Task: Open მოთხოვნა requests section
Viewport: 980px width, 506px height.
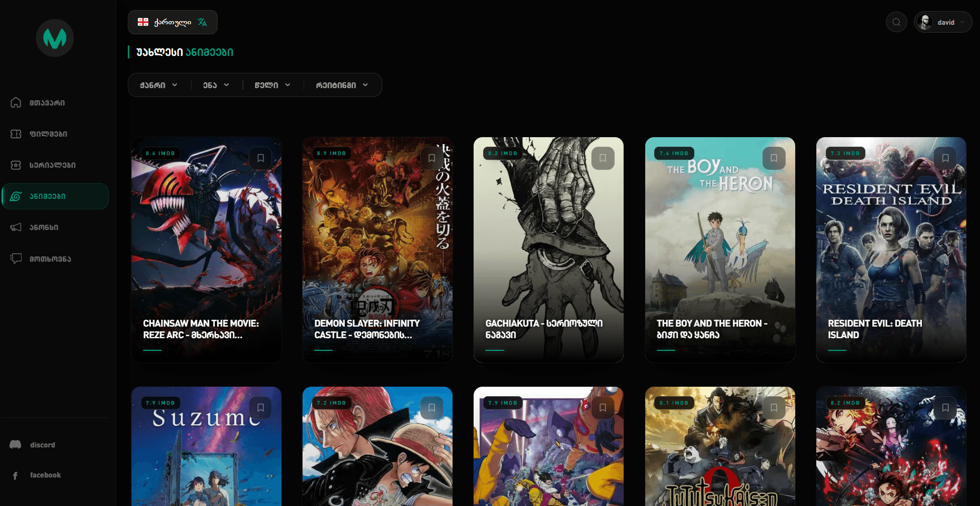Action: click(x=55, y=259)
